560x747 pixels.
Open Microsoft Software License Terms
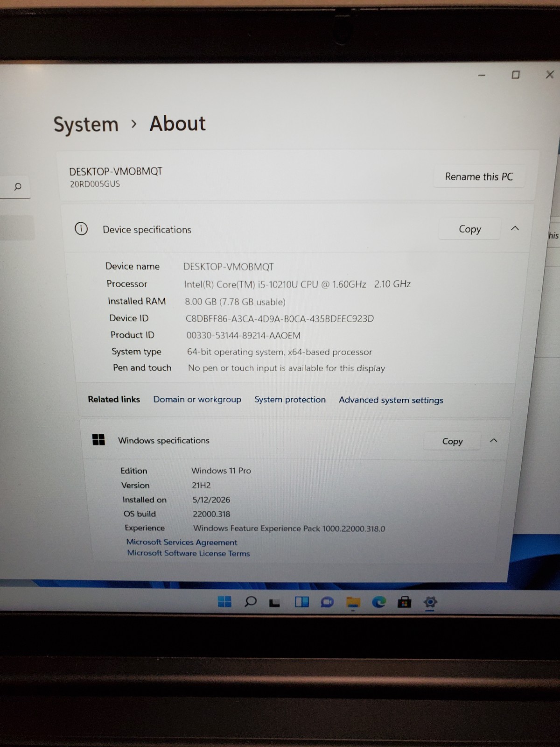coord(189,553)
